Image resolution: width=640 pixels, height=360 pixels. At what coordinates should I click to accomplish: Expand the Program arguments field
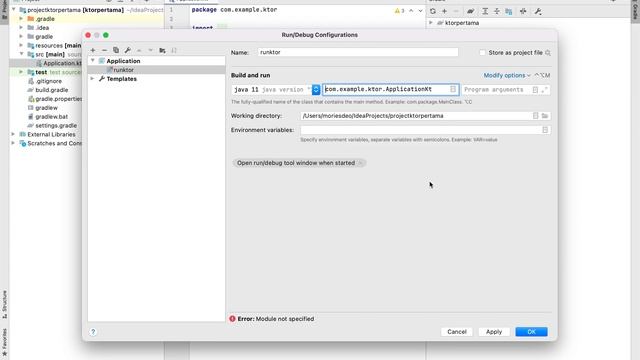(x=544, y=89)
